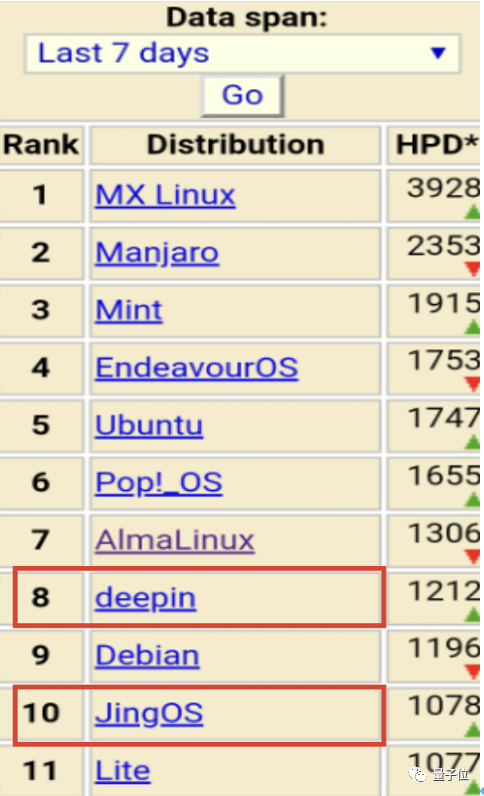Click the red down arrow beside 1196

pos(472,672)
